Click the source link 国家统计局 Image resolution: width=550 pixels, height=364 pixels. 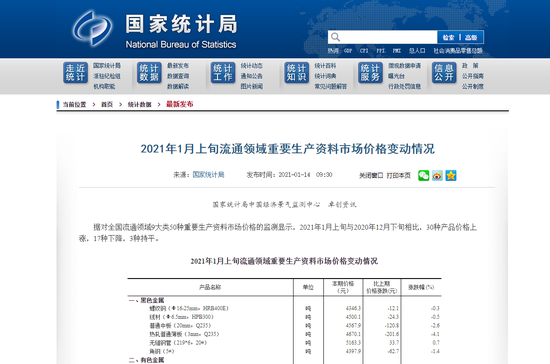click(208, 175)
